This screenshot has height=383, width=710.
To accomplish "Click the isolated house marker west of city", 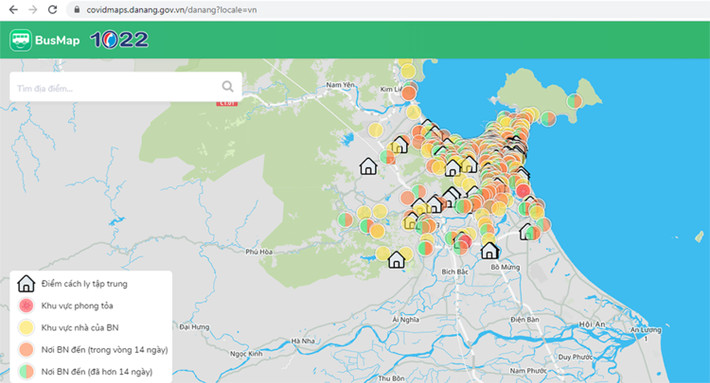I will 368,166.
